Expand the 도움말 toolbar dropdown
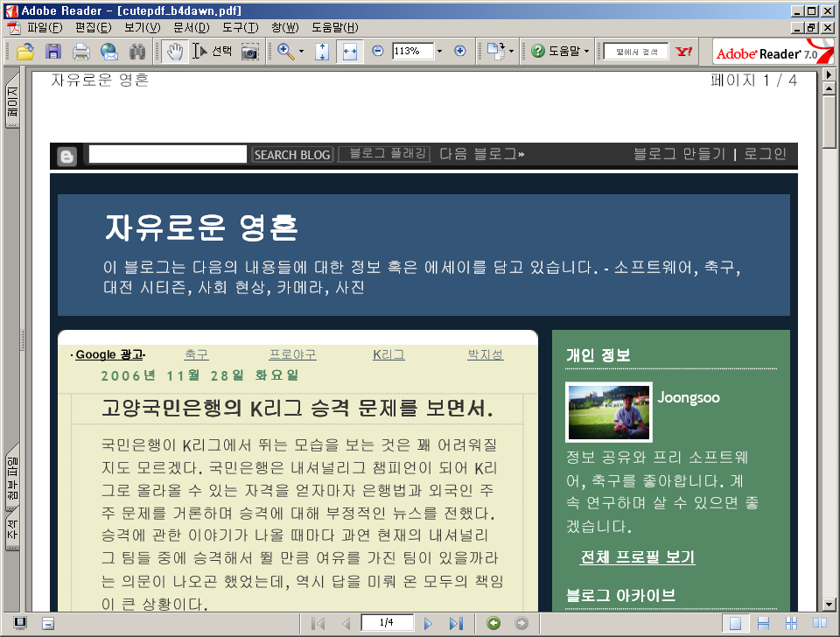This screenshot has height=637, width=840. [586, 52]
